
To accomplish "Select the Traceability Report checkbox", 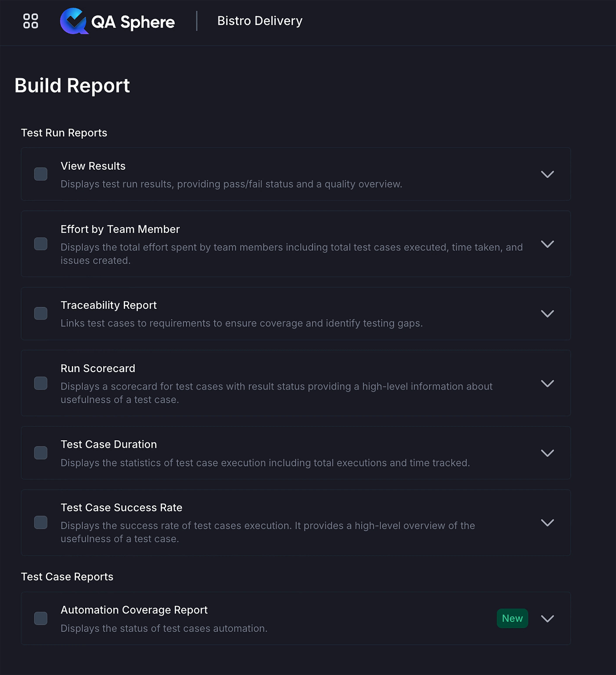I will tap(41, 313).
